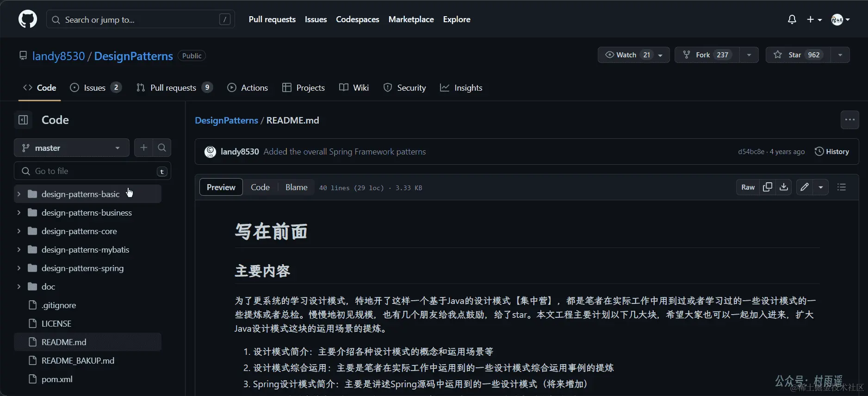Open the Actions tab
This screenshot has height=396, width=868.
click(x=248, y=87)
